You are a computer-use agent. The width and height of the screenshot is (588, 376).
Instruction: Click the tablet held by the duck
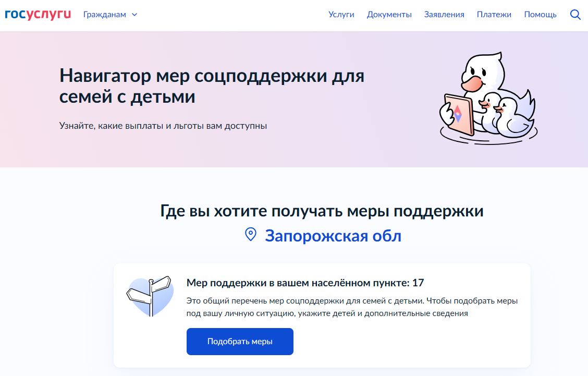pos(458,114)
